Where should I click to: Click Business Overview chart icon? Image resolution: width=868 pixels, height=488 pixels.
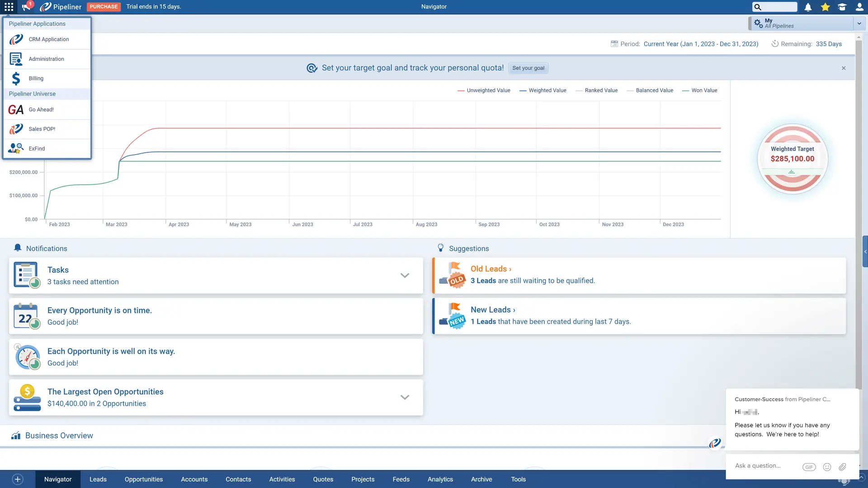tap(16, 436)
